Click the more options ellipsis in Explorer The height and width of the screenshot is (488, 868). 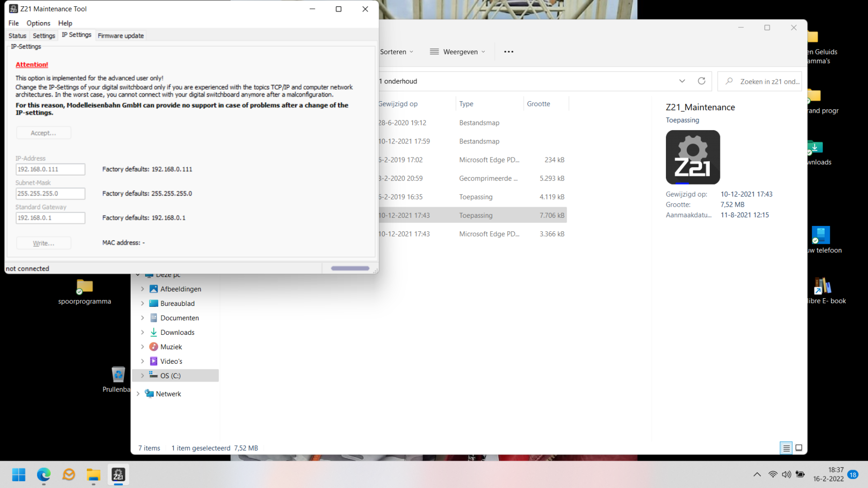click(x=508, y=52)
